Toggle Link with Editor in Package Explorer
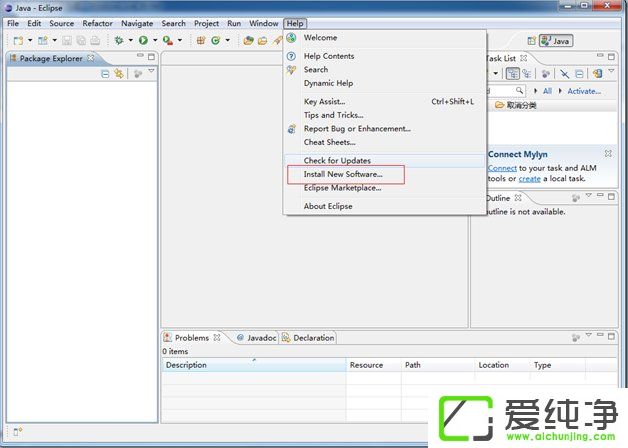This screenshot has width=628, height=448. [119, 73]
